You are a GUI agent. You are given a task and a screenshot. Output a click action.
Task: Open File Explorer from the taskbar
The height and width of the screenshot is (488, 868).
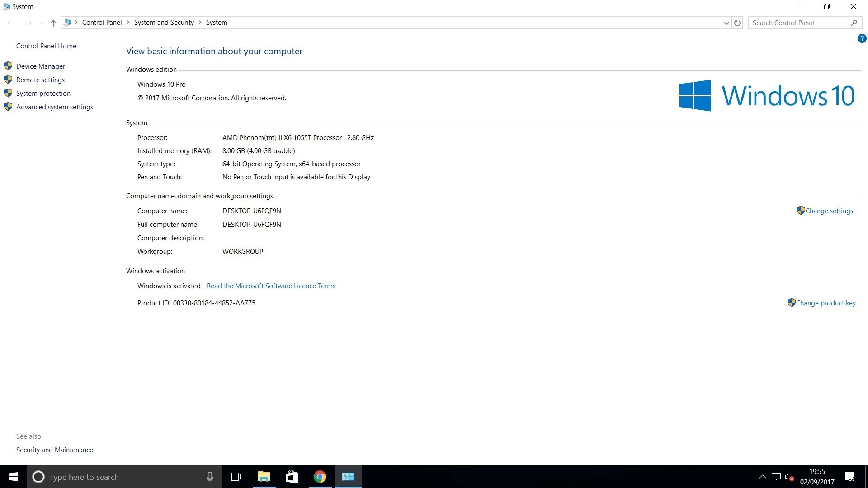click(x=264, y=477)
